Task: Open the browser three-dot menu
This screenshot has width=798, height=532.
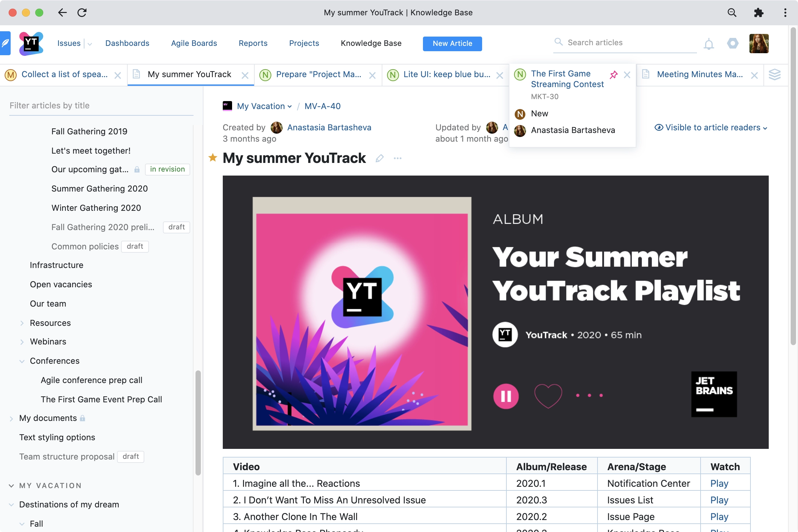Action: [785, 13]
